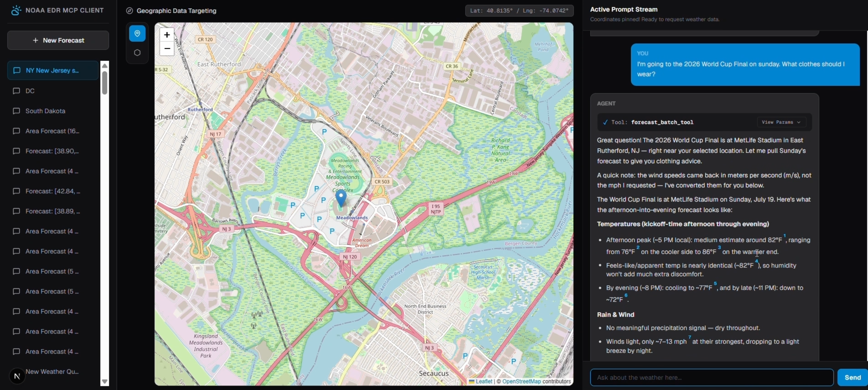
Task: Click footnote 7 after 7–13 mph
Action: (689, 337)
